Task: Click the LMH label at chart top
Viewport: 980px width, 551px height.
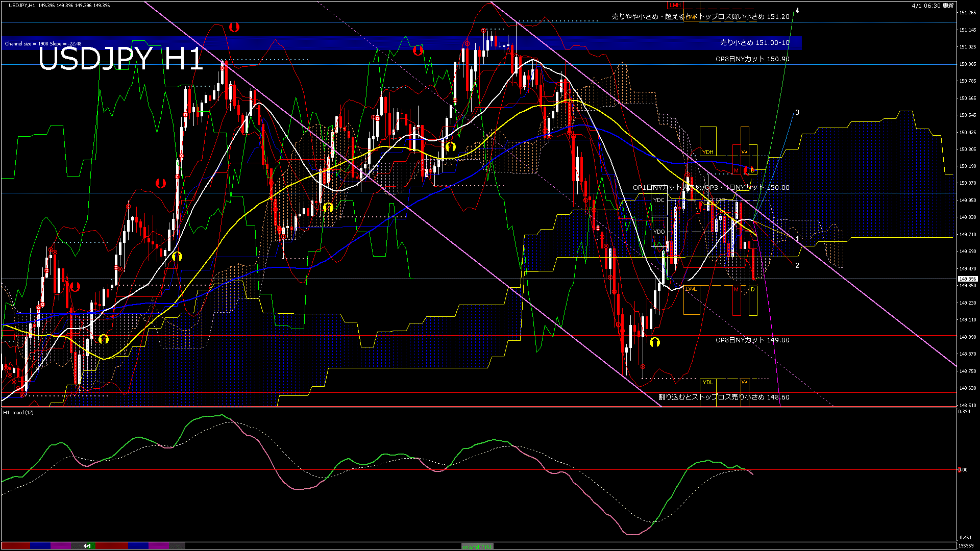Action: [x=675, y=5]
